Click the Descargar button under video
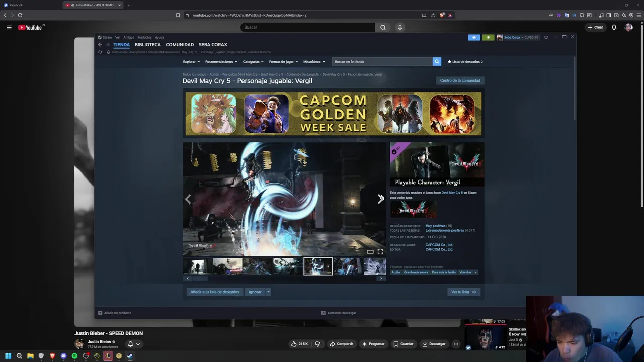The image size is (644, 362). coord(434,344)
